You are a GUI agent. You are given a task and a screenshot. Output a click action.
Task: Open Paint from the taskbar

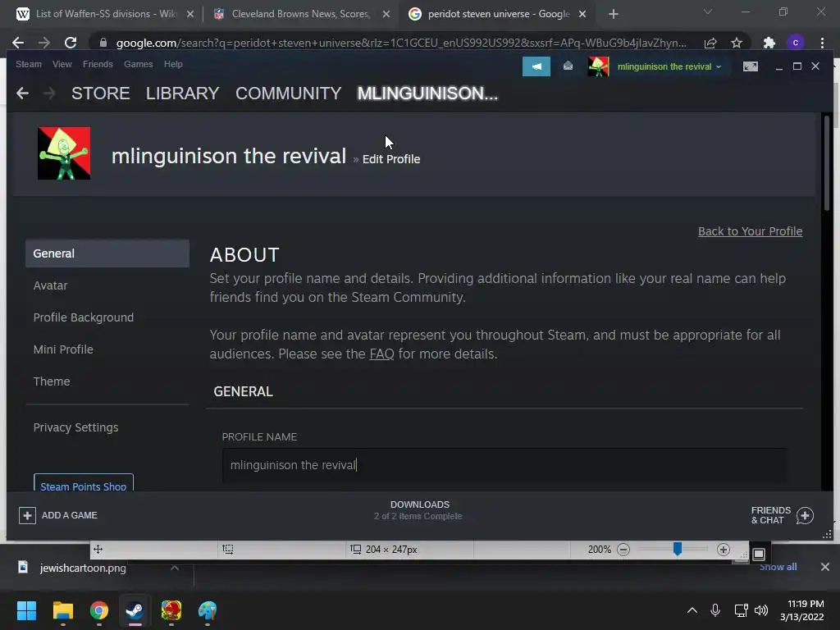[x=208, y=610]
